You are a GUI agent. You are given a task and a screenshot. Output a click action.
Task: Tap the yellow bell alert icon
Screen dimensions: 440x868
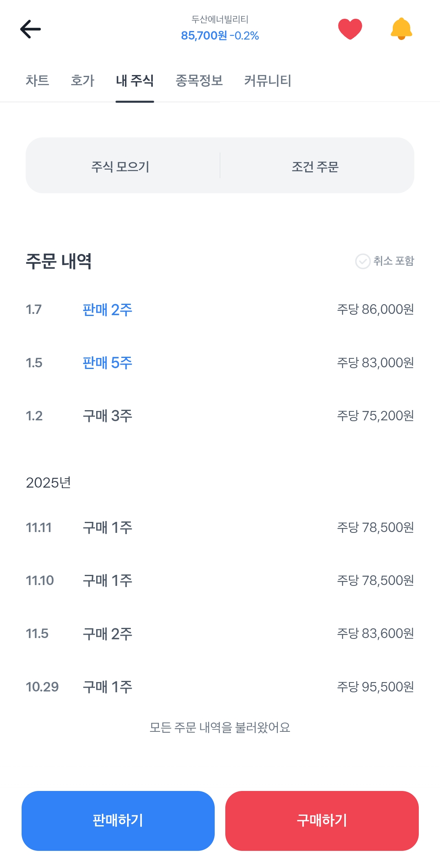pyautogui.click(x=401, y=29)
